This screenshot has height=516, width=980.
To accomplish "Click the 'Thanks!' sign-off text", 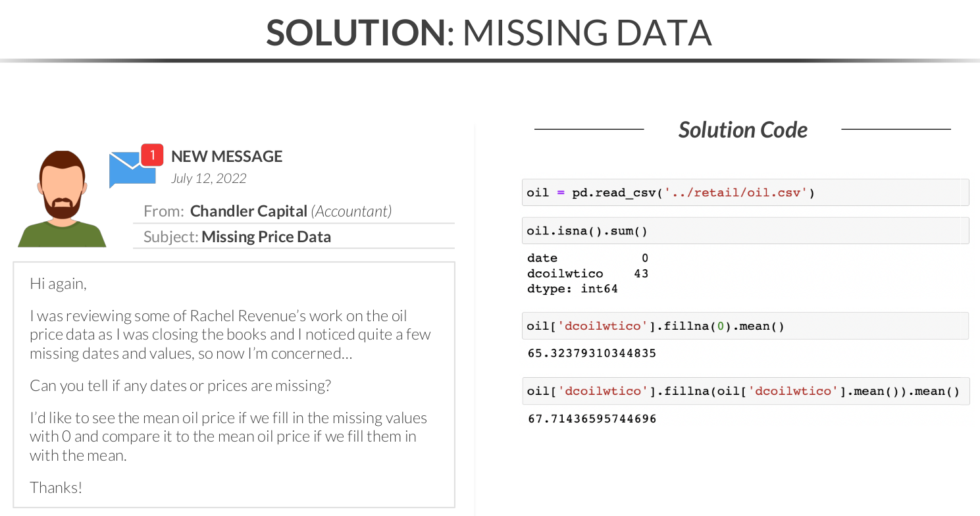I will click(x=56, y=488).
